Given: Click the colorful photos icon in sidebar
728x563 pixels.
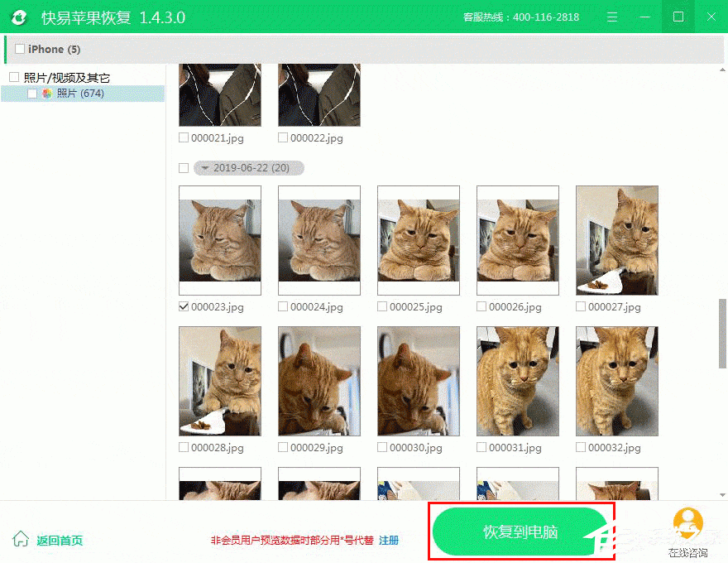Looking at the screenshot, I should click(x=47, y=94).
